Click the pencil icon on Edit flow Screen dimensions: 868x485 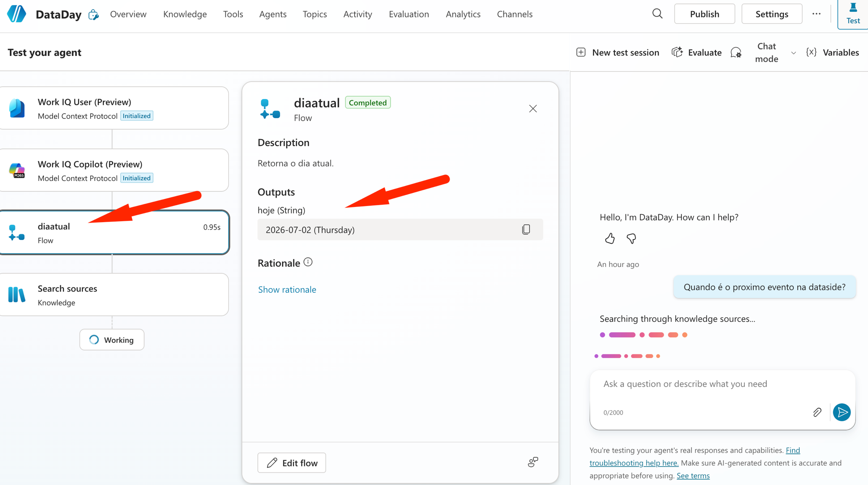(x=272, y=463)
